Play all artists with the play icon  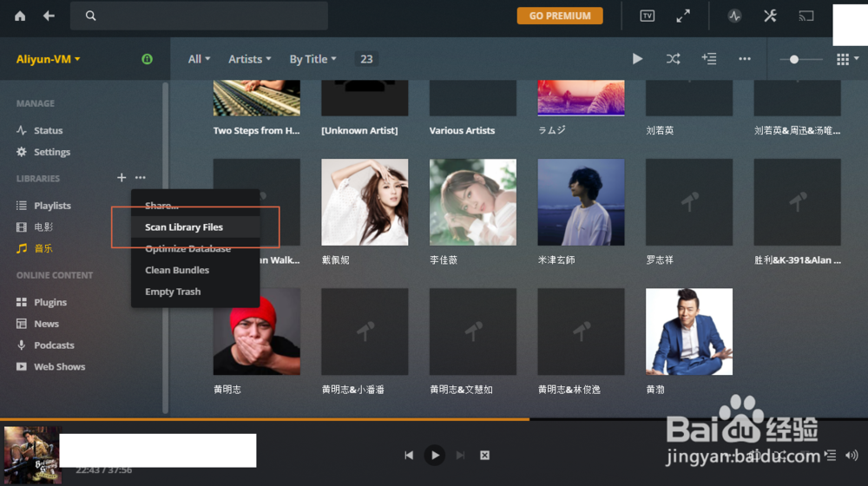coord(637,59)
